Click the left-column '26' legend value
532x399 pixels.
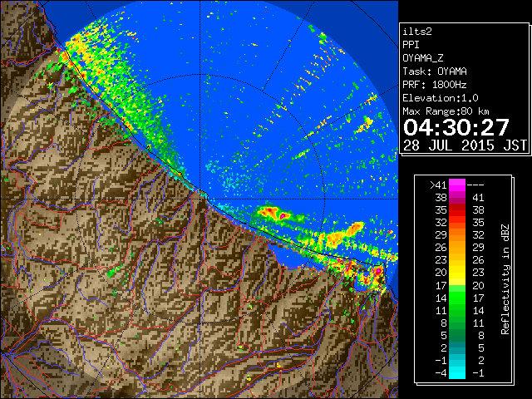click(441, 248)
